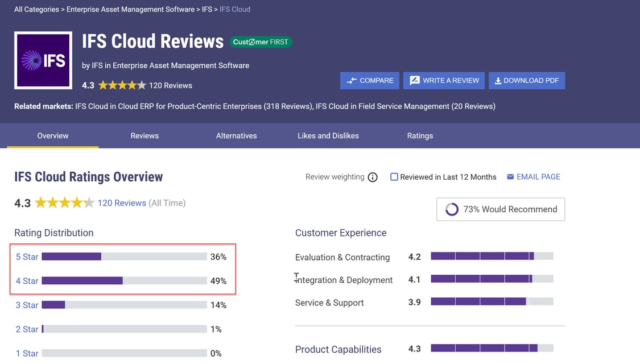Open the Review weighting info icon
Screen dimensions: 640x364
(373, 177)
